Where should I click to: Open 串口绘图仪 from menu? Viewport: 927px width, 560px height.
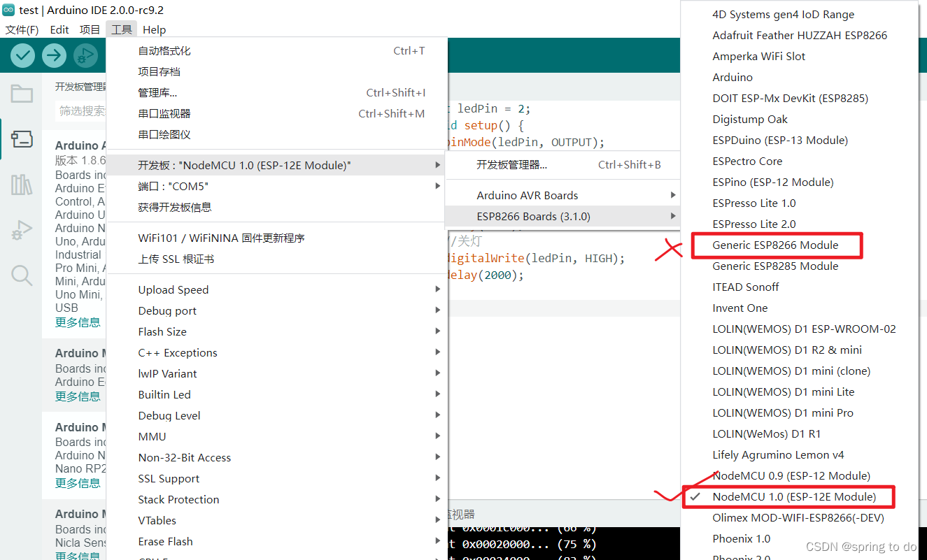point(277,135)
